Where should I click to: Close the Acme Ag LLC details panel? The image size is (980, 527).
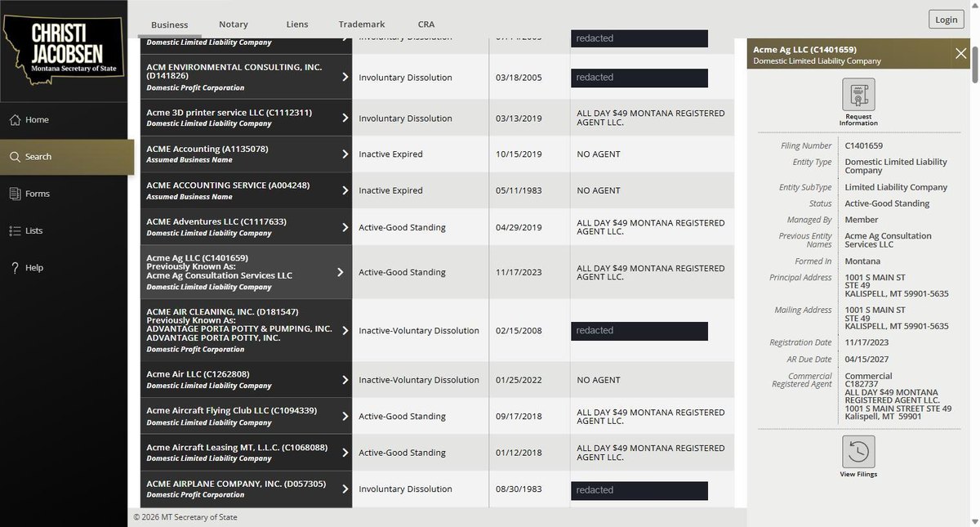pyautogui.click(x=960, y=54)
